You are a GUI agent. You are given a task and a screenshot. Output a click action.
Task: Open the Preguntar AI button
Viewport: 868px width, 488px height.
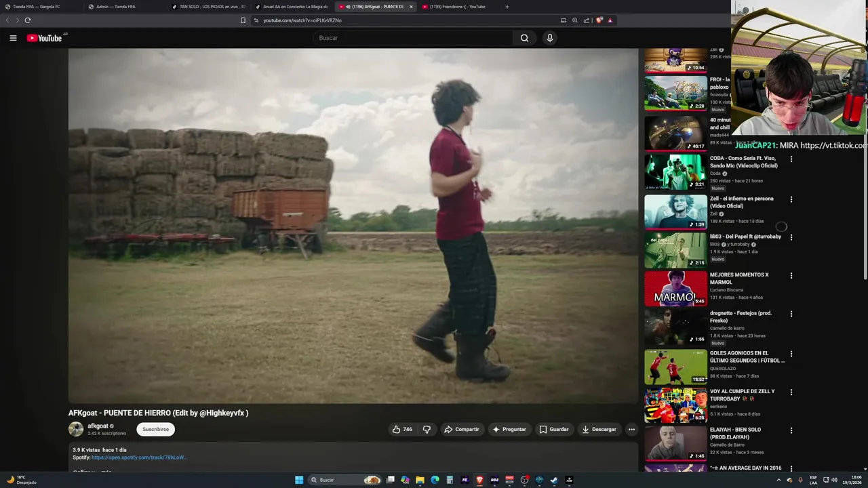(509, 429)
